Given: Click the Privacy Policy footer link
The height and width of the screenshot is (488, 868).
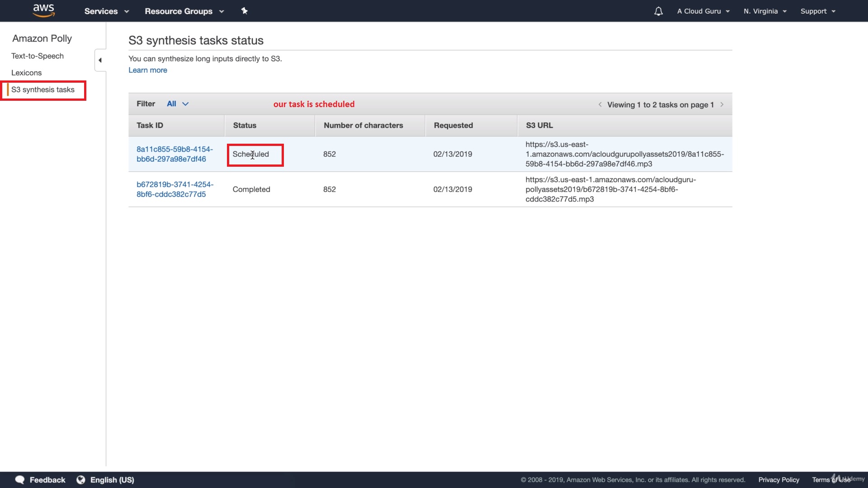Looking at the screenshot, I should 778,480.
